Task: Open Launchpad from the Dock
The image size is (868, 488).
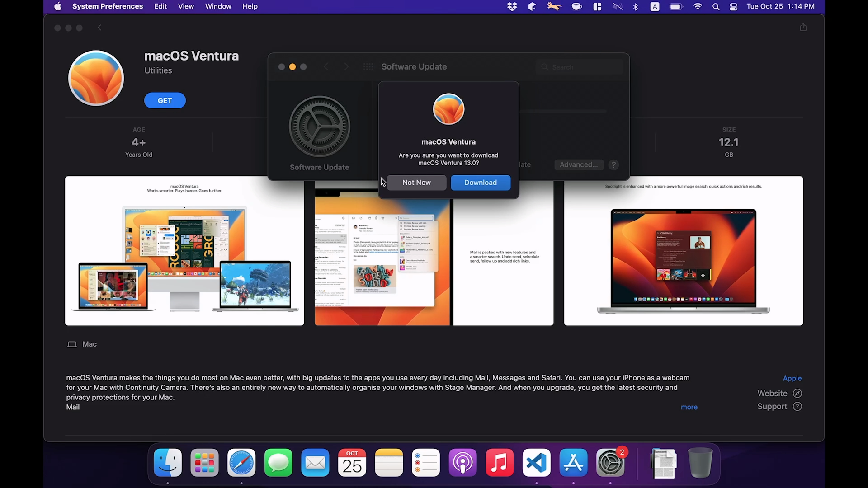Action: pyautogui.click(x=204, y=463)
